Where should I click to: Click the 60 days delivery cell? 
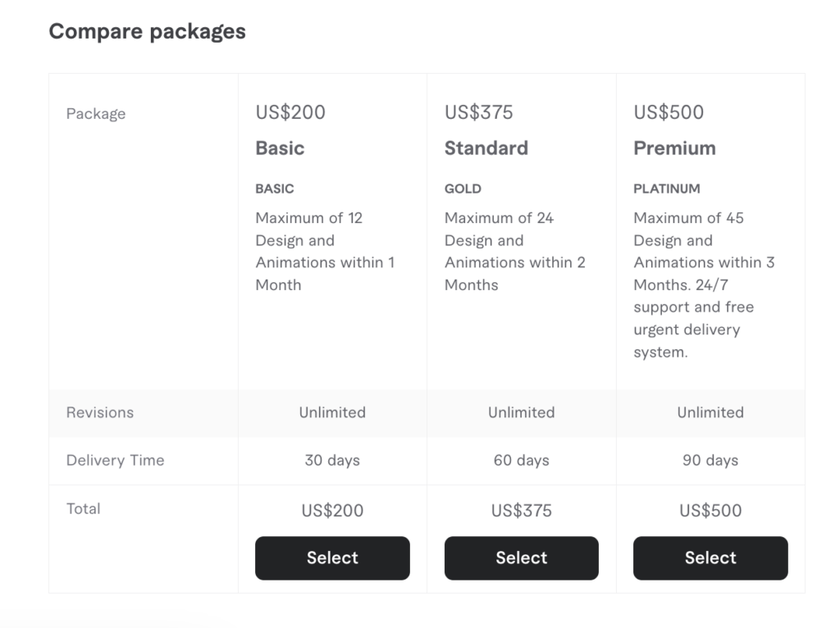pos(521,460)
